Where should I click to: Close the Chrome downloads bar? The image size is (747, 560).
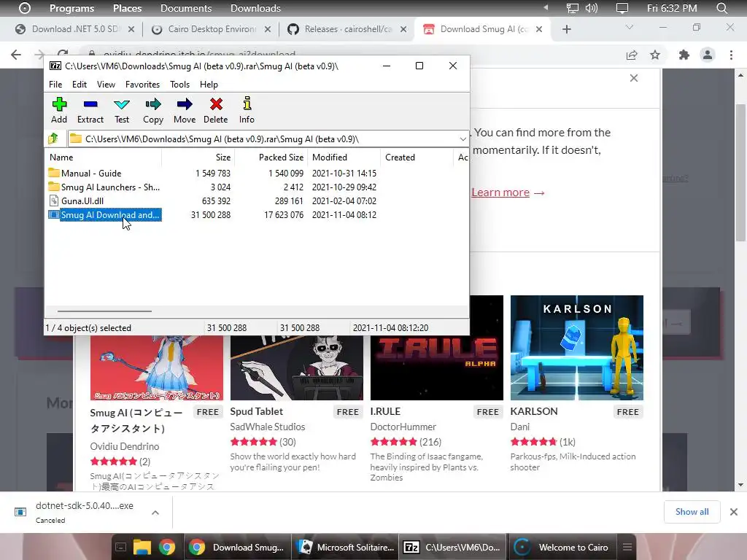(734, 512)
